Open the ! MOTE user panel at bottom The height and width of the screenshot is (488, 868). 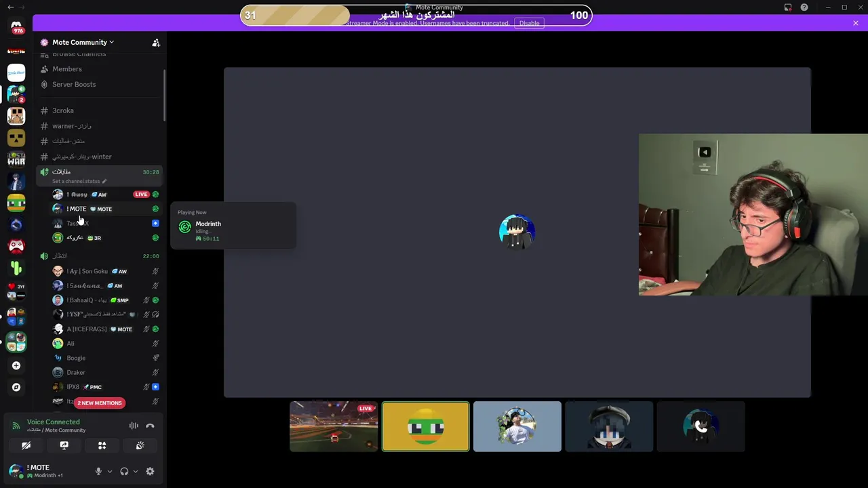point(47,470)
